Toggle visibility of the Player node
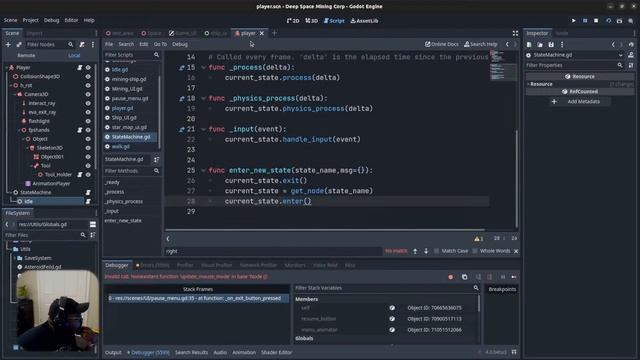The image size is (640, 360). coord(88,67)
